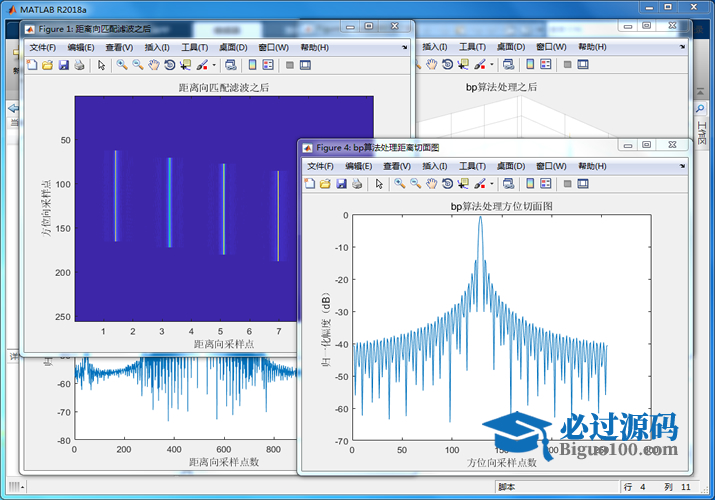Click Open File icon in Figure 4 toolbar
This screenshot has width=715, height=500.
point(324,184)
